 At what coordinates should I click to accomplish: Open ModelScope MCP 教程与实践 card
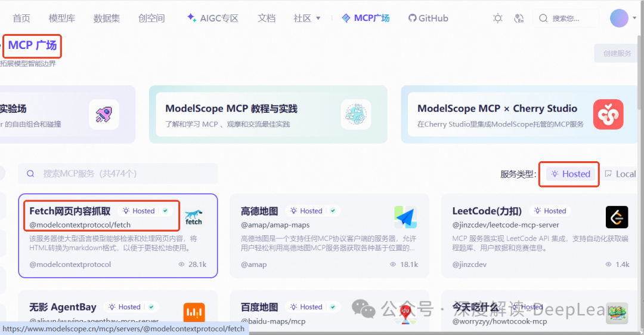click(268, 115)
